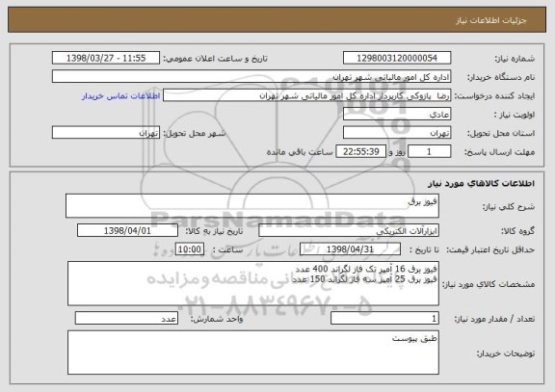Image resolution: width=555 pixels, height=392 pixels.
Task: Click the label شهر محل تحویل
Action: (195, 133)
